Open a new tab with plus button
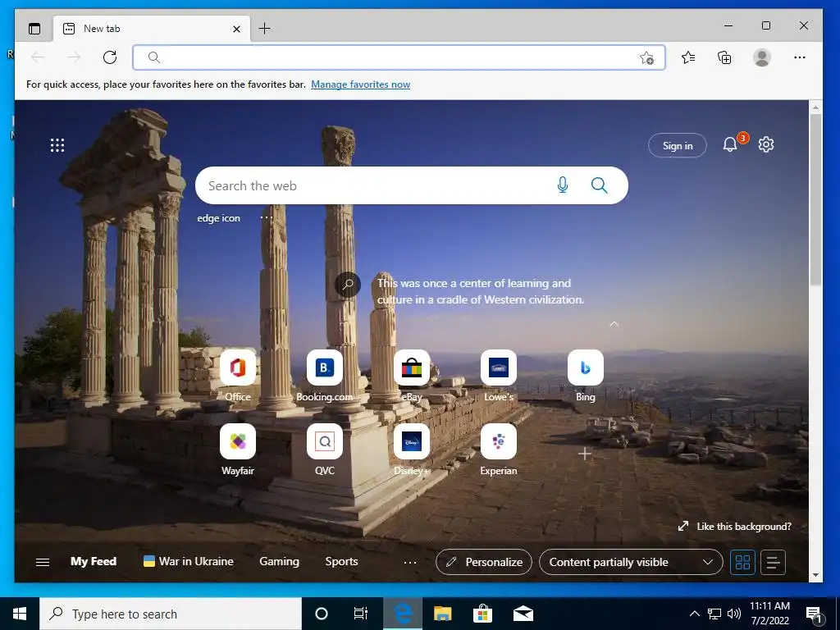Screen dimensions: 840x630 [x=265, y=29]
